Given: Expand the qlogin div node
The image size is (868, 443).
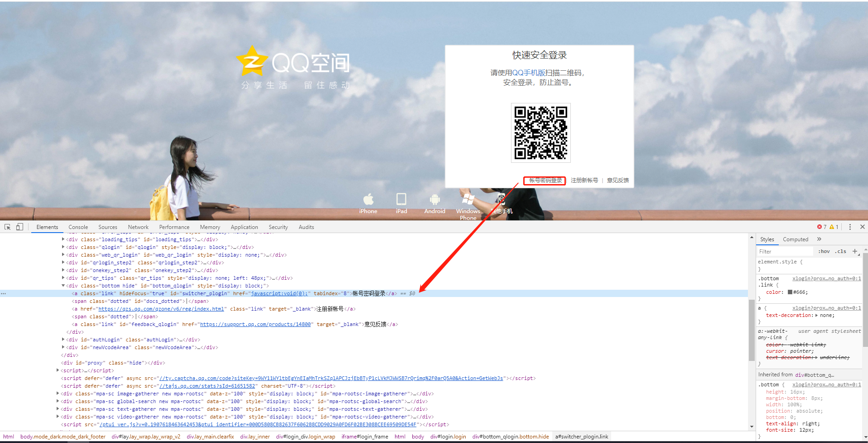Looking at the screenshot, I should [x=63, y=247].
